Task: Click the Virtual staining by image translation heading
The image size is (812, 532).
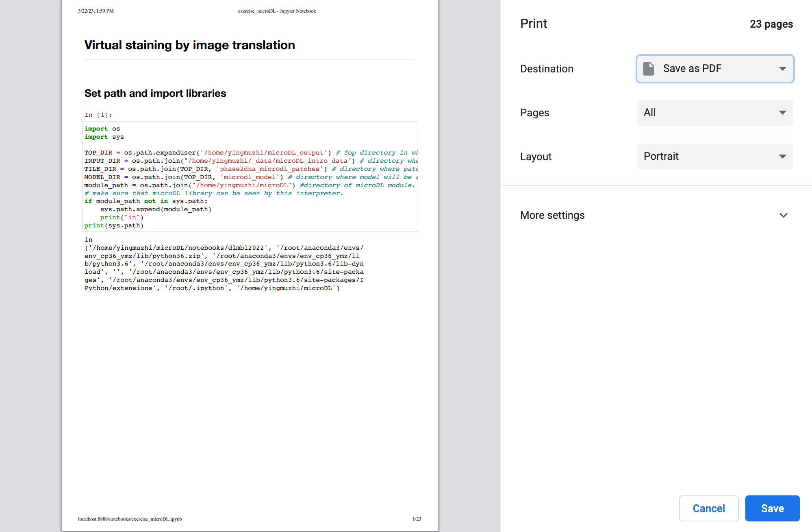Action: [x=189, y=45]
